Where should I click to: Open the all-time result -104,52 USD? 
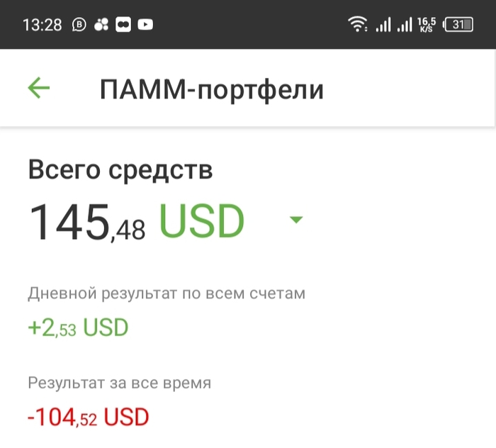click(x=89, y=418)
